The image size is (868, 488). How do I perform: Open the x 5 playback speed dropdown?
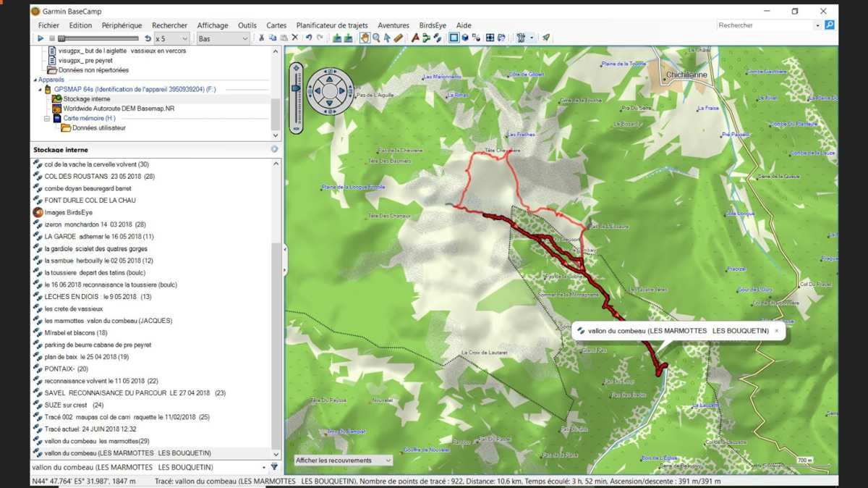coord(171,38)
